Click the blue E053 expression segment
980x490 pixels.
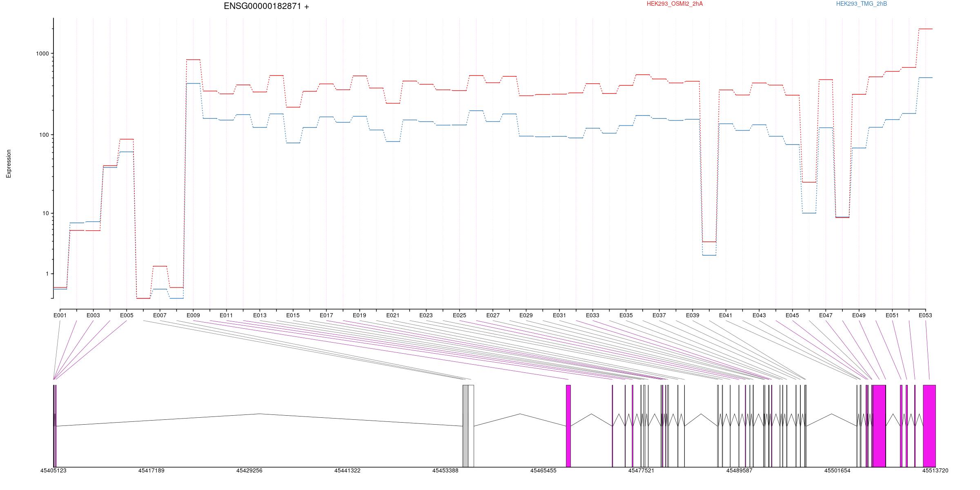pyautogui.click(x=926, y=78)
